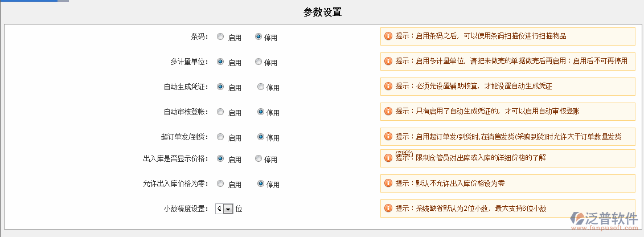
Task: Click the info icon beside the 出入库显示价格 hint
Action: 388,158
